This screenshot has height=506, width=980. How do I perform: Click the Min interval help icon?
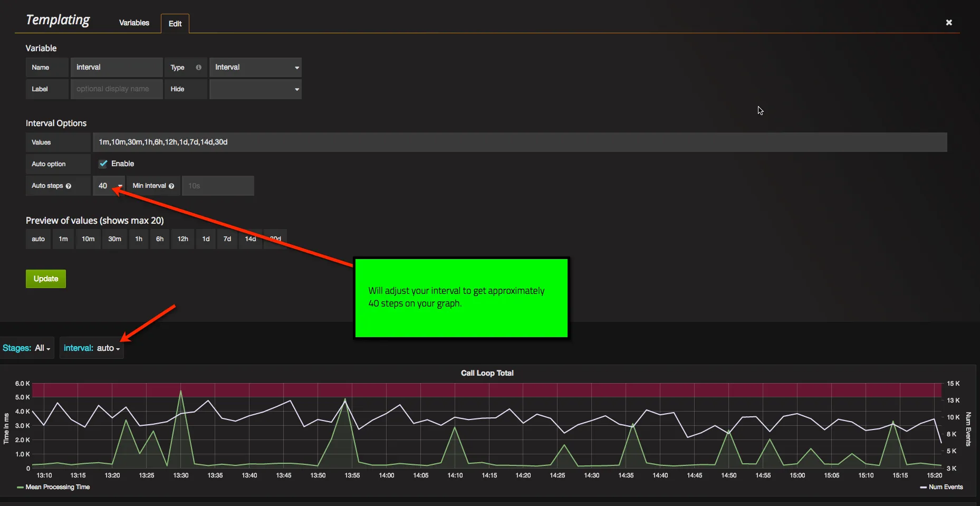(x=171, y=186)
